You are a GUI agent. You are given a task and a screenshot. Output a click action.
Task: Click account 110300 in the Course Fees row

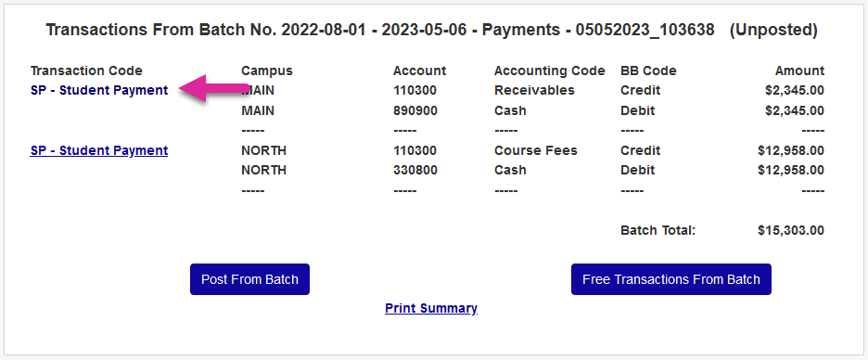(x=415, y=150)
